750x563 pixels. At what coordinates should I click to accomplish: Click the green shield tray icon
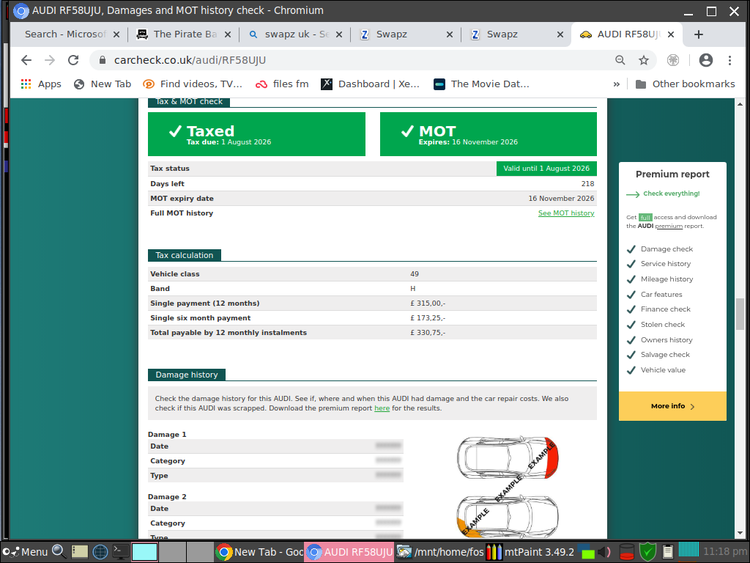[648, 551]
